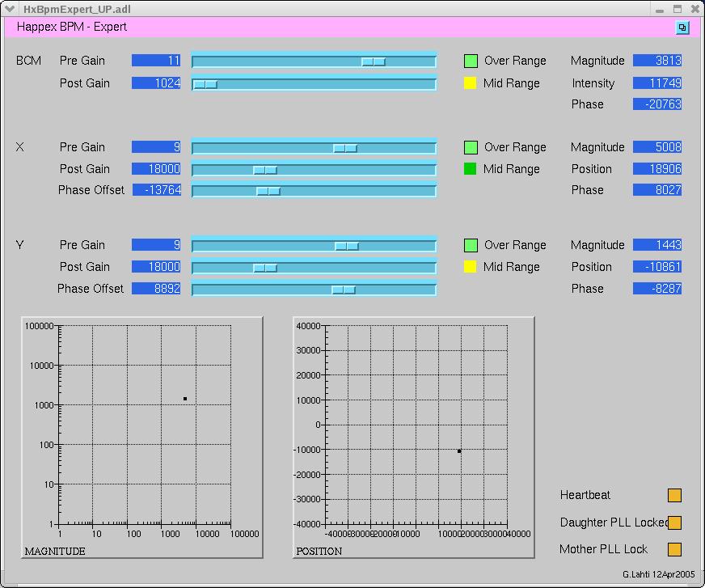
Task: Click X Phase Offset value -13764
Action: pyautogui.click(x=157, y=190)
